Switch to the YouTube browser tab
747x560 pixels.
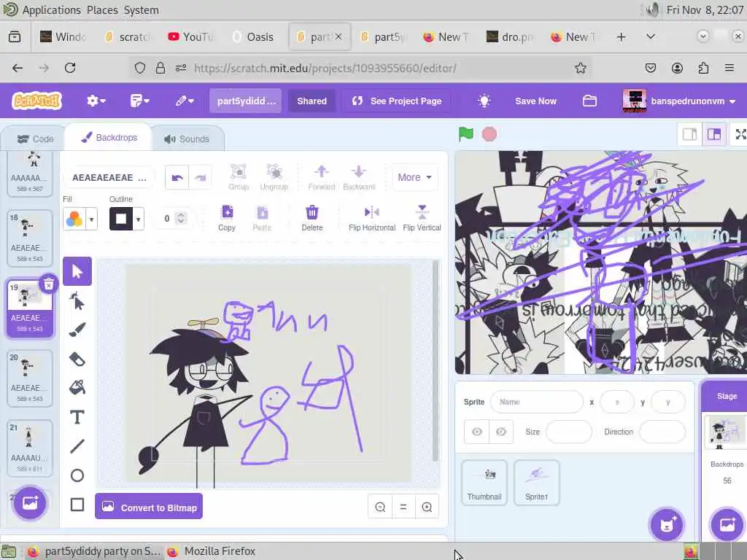tap(192, 36)
